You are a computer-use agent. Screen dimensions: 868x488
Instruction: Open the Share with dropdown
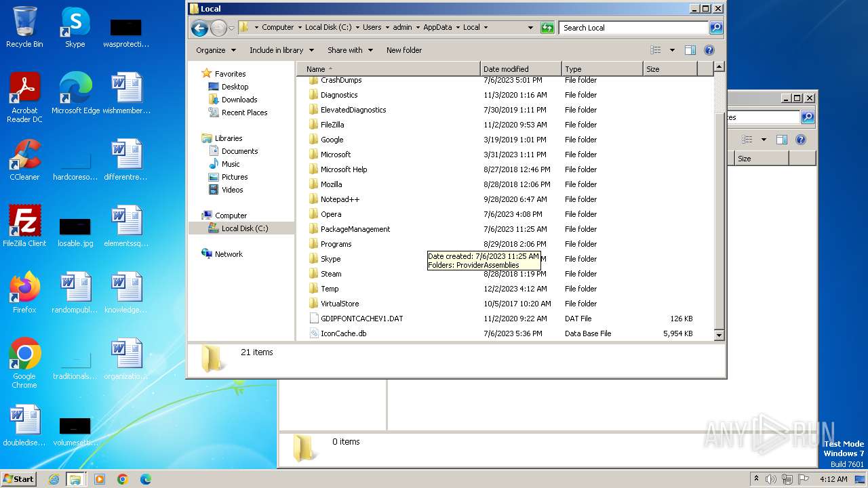(350, 50)
